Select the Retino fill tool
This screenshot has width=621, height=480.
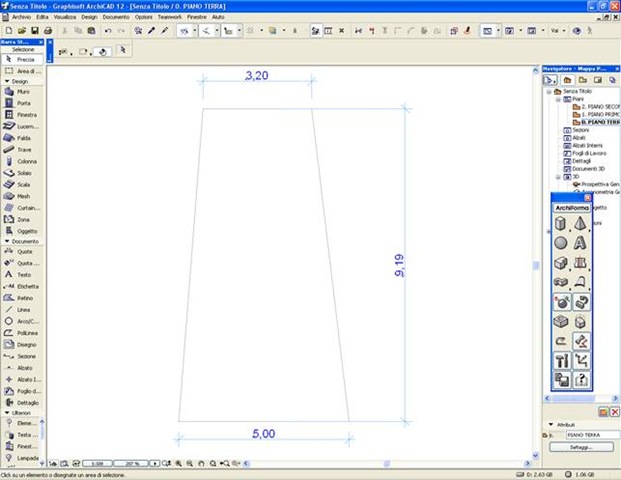[x=23, y=298]
